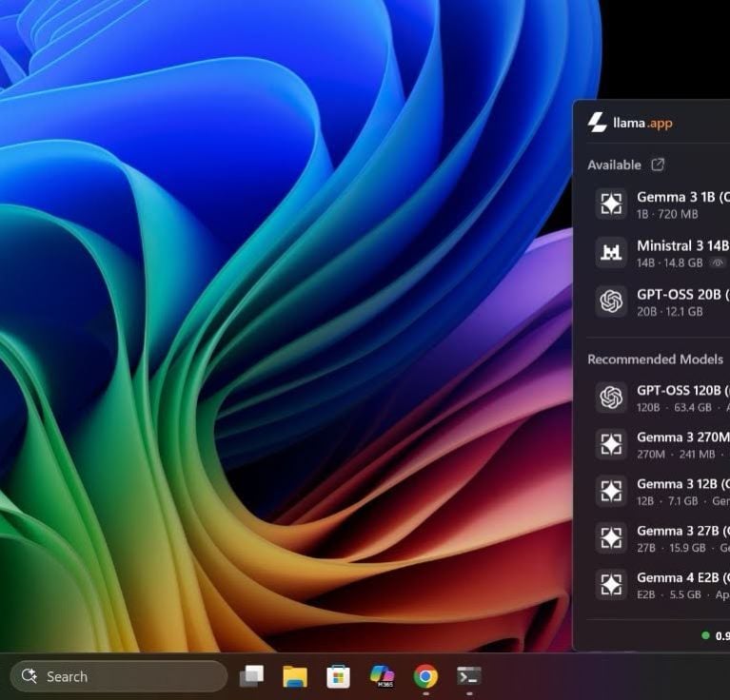Click the '12B · 7.1 GB' size text
This screenshot has height=700, width=730.
click(x=667, y=501)
